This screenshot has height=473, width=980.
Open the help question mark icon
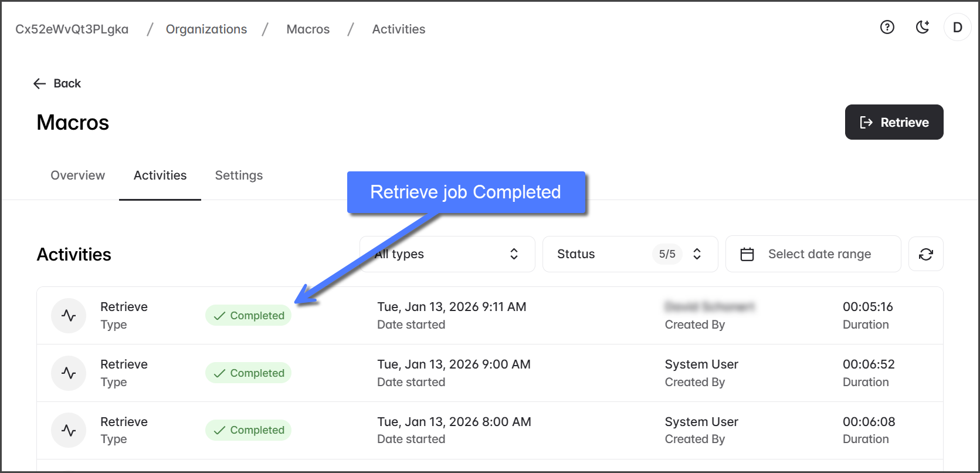point(887,27)
